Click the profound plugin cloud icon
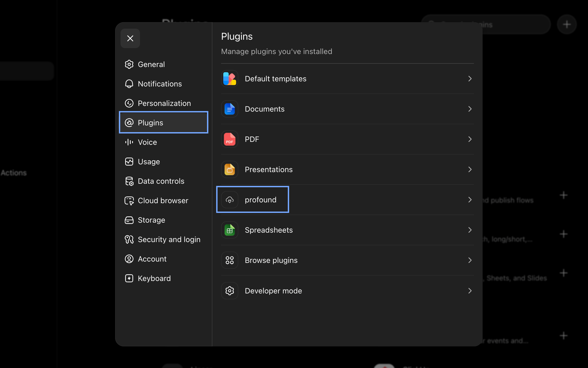 [230, 200]
